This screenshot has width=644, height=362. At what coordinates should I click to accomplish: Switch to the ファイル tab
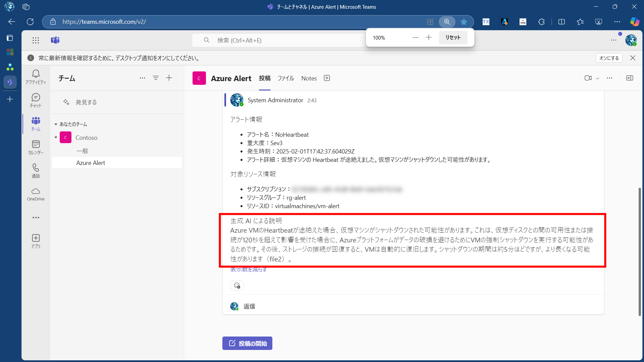pos(285,78)
